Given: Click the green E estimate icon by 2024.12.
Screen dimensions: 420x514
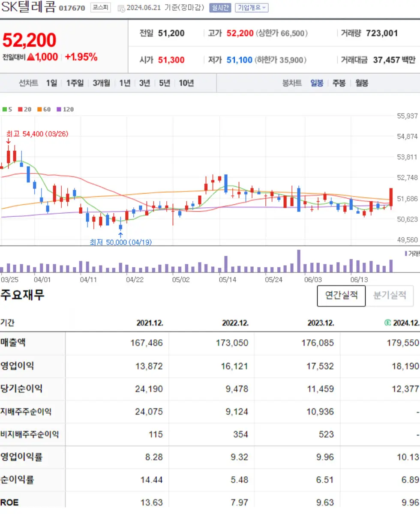Looking at the screenshot, I should click(388, 323).
